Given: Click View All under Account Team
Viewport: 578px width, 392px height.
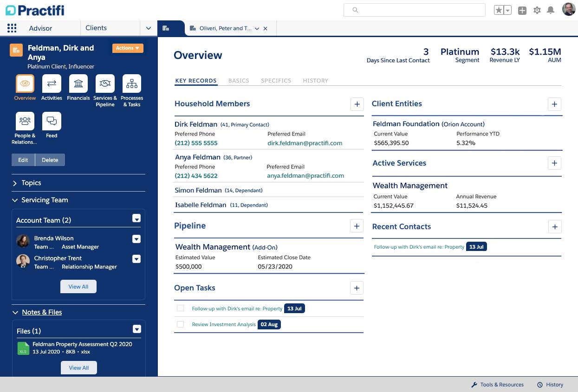Looking at the screenshot, I should click(78, 287).
